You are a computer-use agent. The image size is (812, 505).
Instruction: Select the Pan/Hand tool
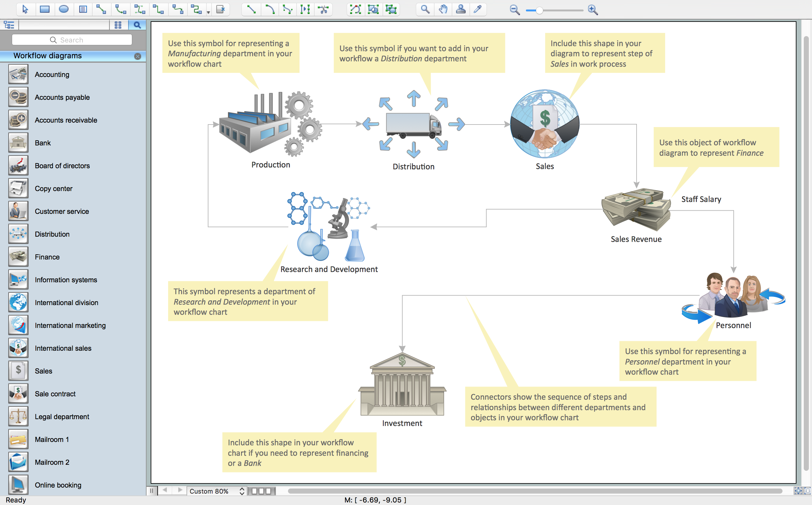(444, 9)
